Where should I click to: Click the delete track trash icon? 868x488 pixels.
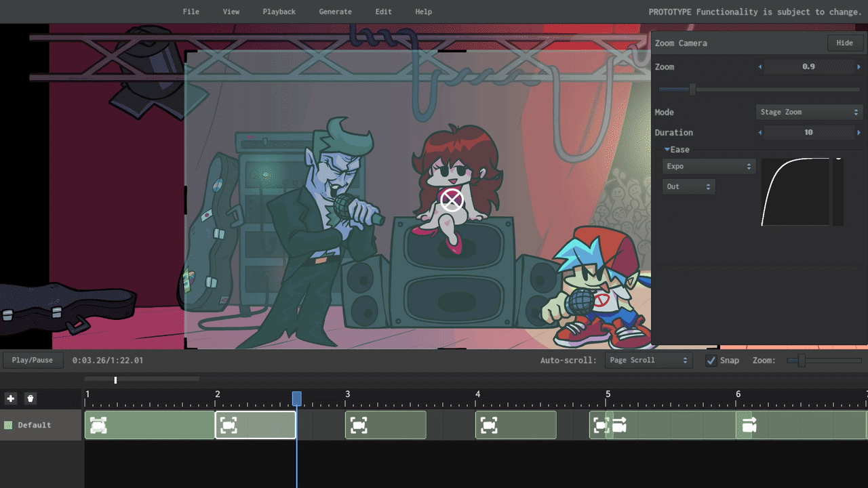[30, 399]
